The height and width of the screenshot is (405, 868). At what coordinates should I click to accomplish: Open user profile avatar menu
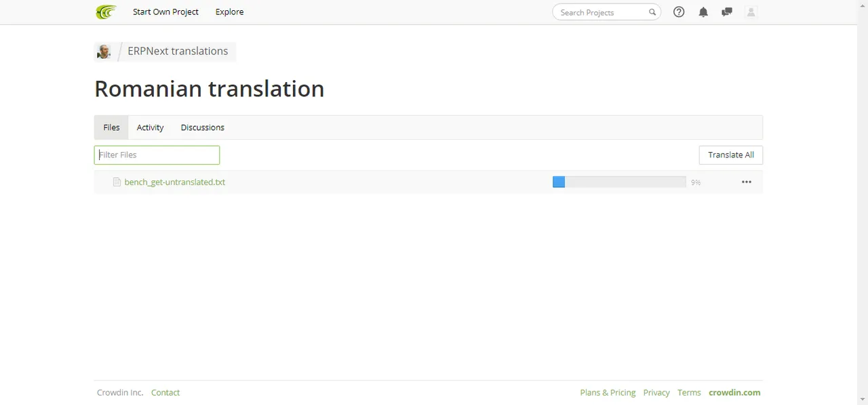tap(751, 12)
